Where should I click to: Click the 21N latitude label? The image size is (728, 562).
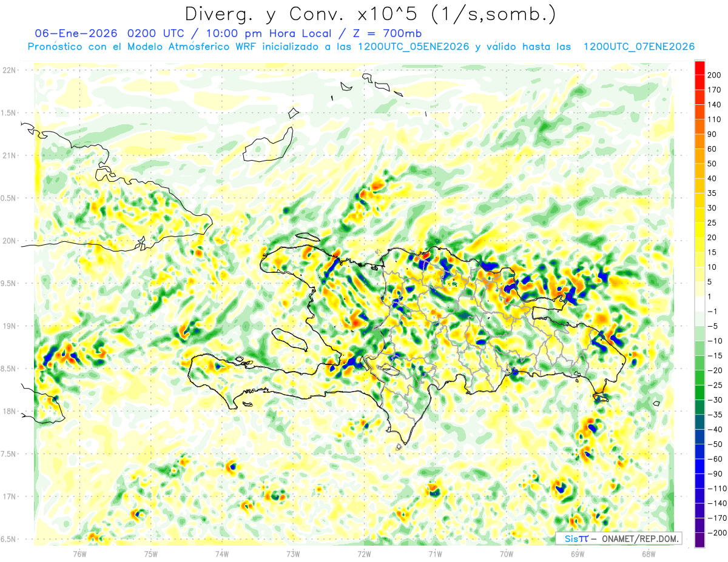coord(9,156)
